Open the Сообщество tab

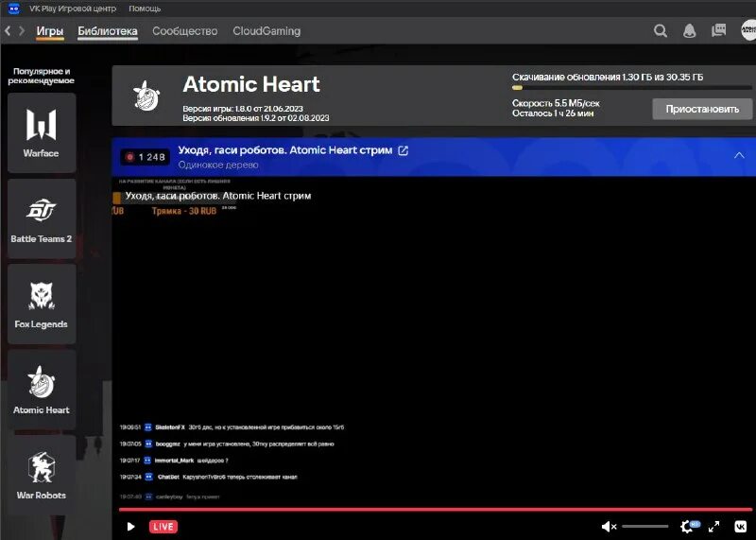click(x=184, y=31)
